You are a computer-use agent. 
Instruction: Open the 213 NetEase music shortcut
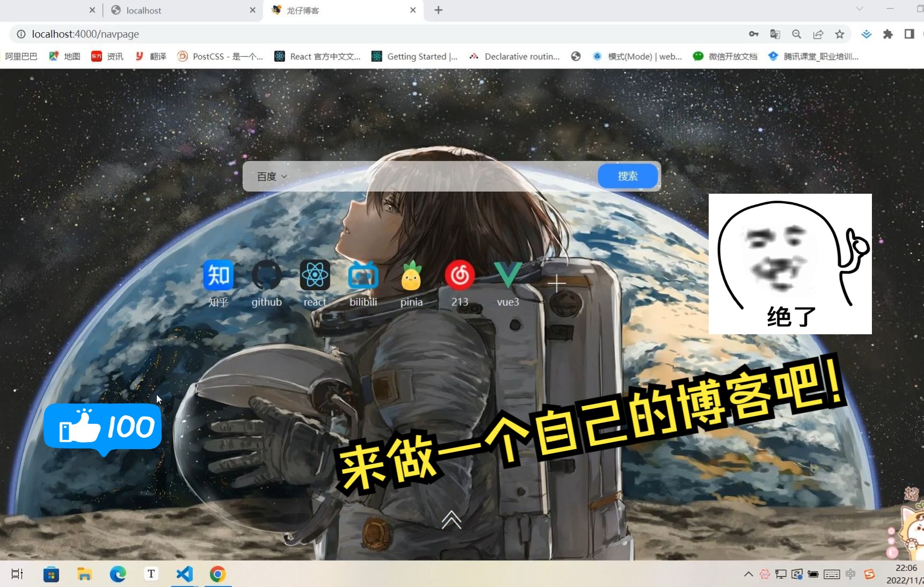point(460,275)
